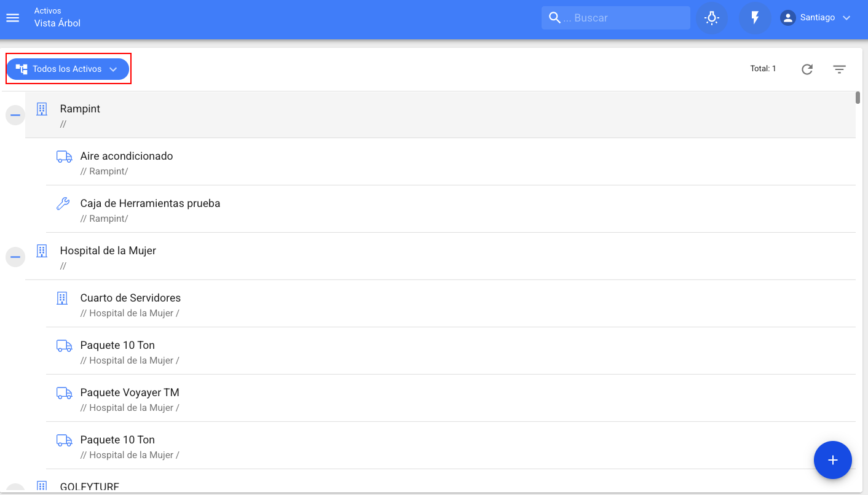Click the building icon next to Rampint
The width and height of the screenshot is (868, 495).
coord(42,109)
